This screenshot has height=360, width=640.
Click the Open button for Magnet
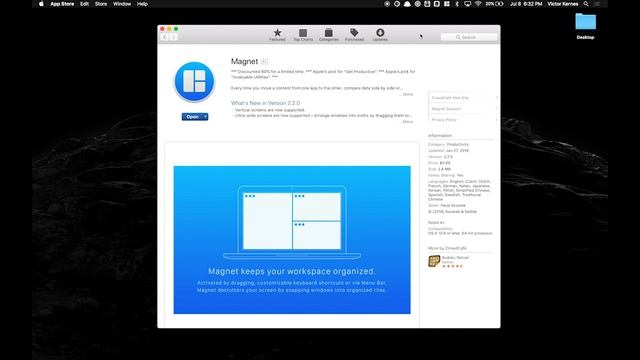(192, 117)
